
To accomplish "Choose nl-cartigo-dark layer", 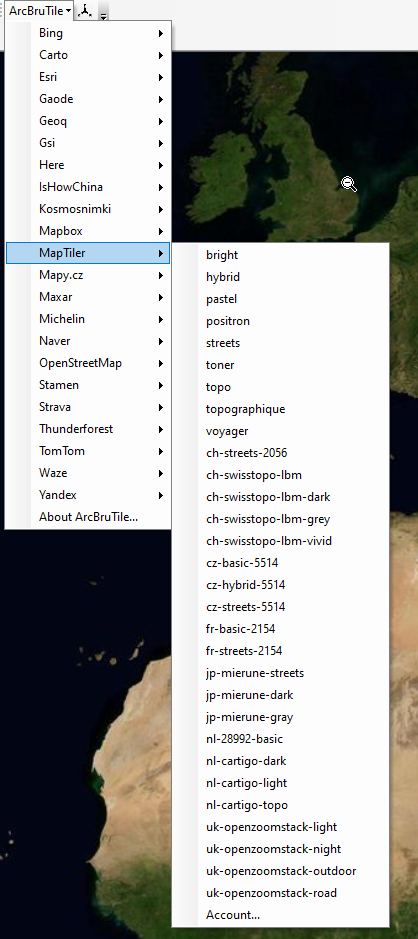I will [x=280, y=761].
